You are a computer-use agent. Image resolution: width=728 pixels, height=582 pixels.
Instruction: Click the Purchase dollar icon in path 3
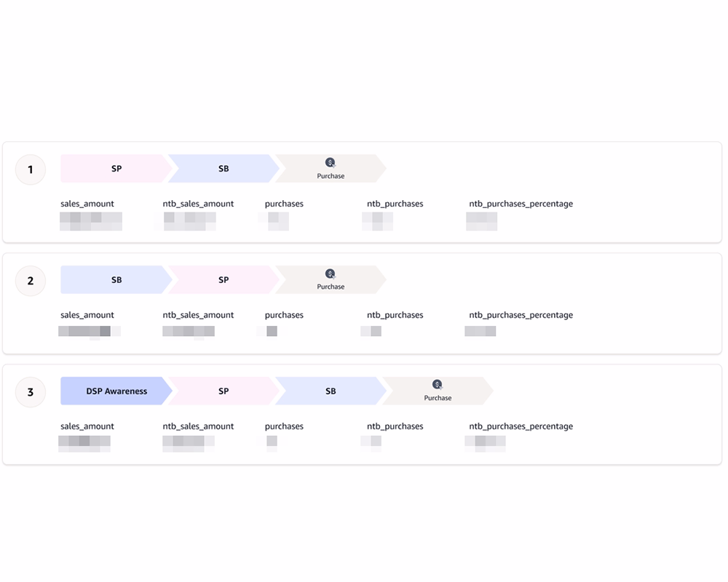click(x=437, y=384)
